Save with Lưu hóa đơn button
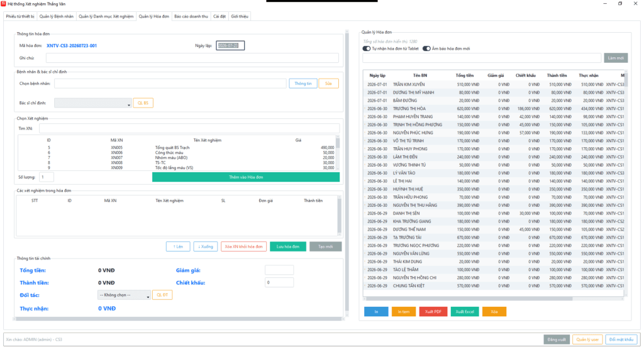This screenshot has width=644, height=349. 288,247
